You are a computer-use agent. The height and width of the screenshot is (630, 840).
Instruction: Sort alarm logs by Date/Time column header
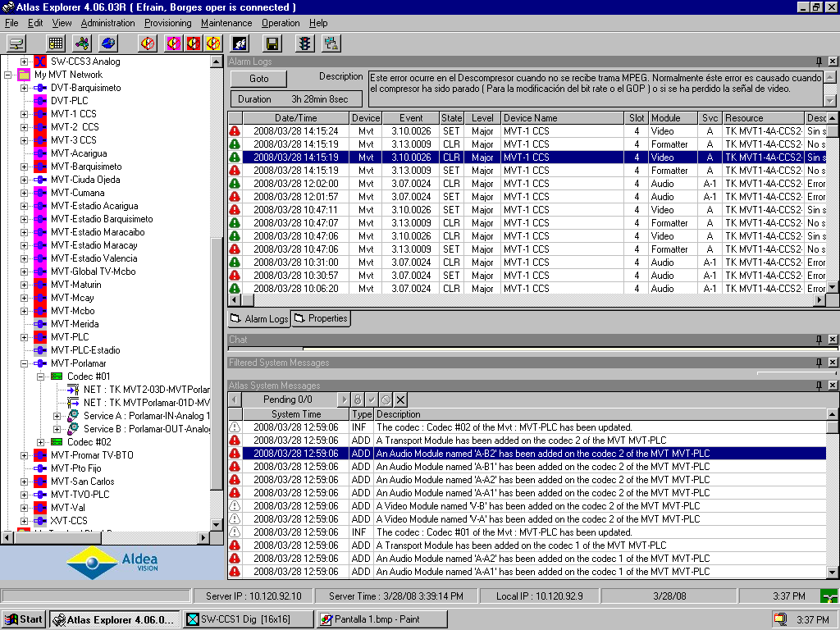click(x=295, y=118)
